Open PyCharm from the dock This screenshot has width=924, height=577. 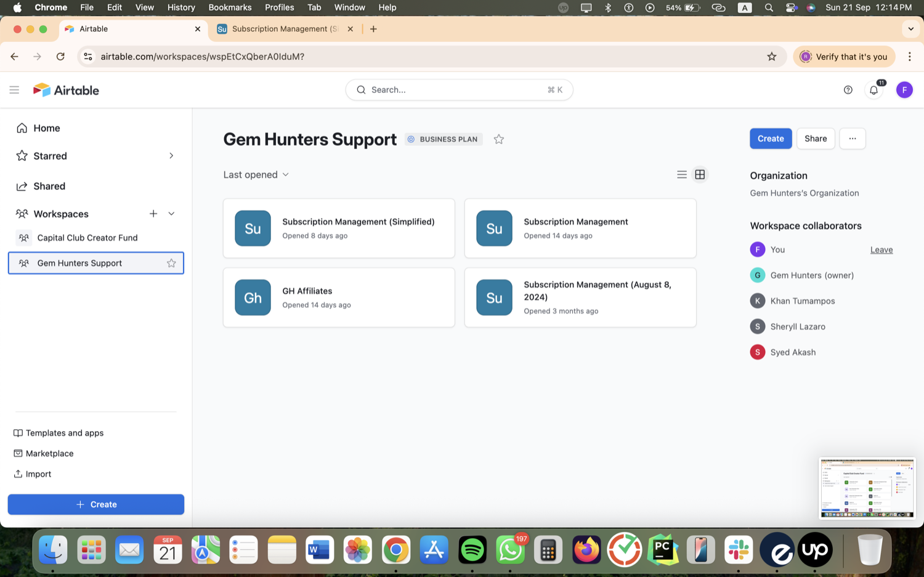[663, 550]
